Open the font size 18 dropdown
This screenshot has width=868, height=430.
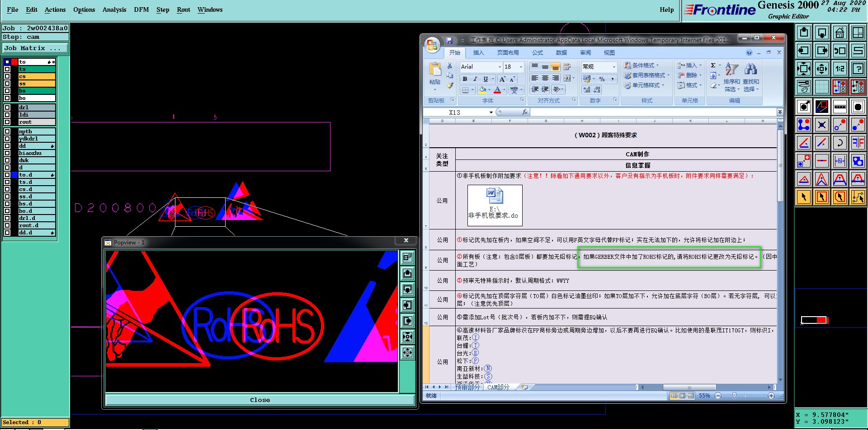pos(521,67)
